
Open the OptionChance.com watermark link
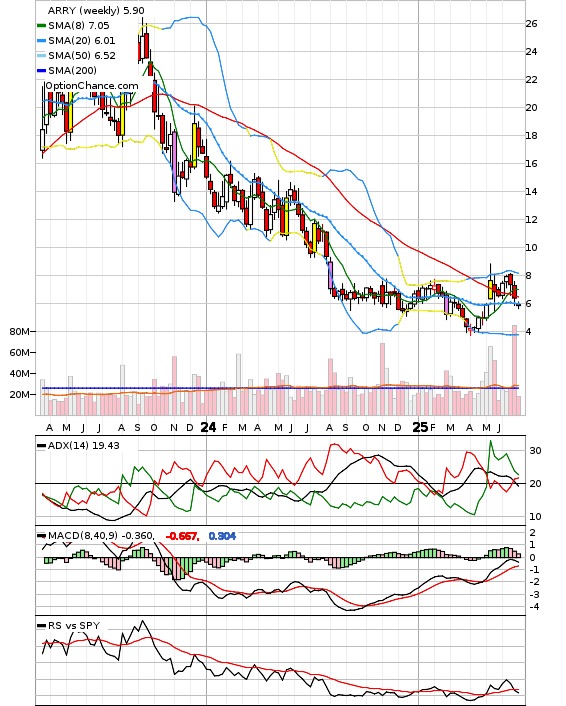(x=92, y=86)
